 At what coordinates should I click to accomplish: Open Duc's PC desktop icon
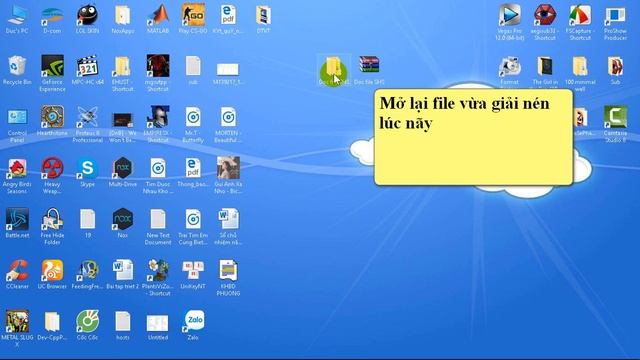pos(17,19)
